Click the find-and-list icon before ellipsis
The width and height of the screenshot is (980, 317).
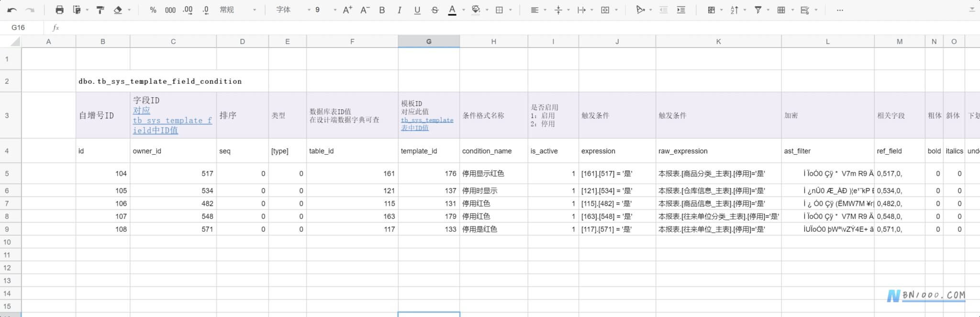pyautogui.click(x=805, y=10)
